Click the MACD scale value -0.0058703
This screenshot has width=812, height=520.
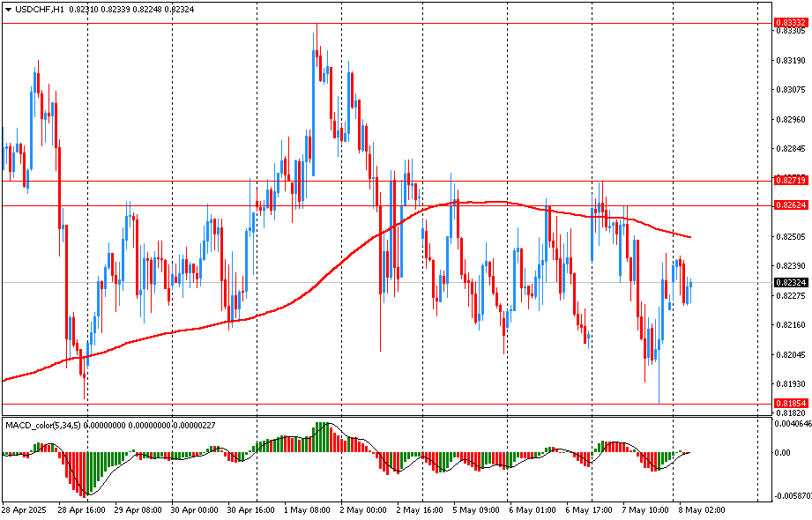click(x=792, y=496)
